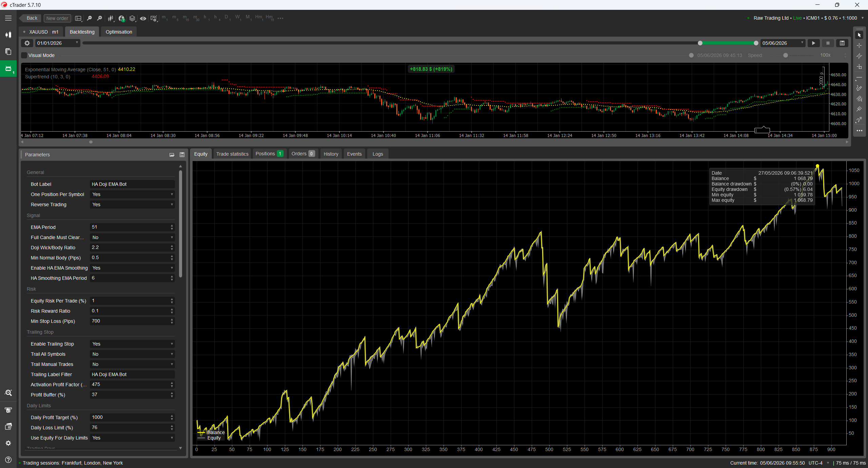Enable the Visual Mode checkbox
This screenshot has height=468, width=868.
[x=24, y=55]
